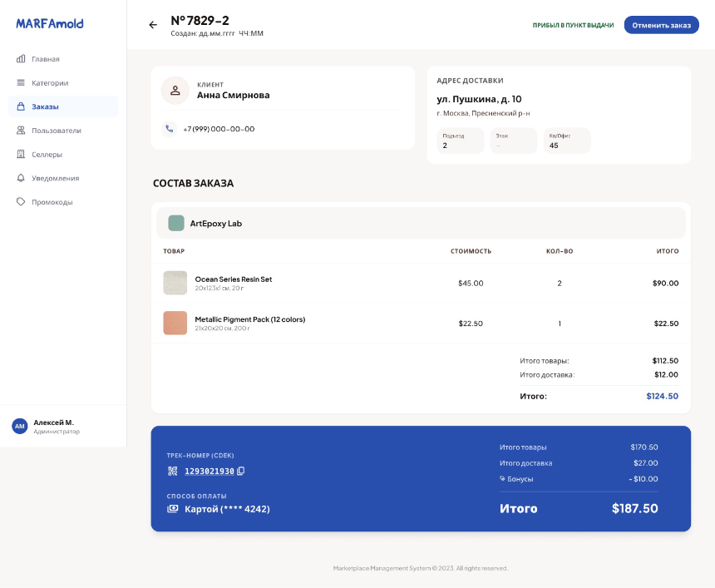715x588 pixels.
Task: Click Отменить заказ button
Action: 661,25
